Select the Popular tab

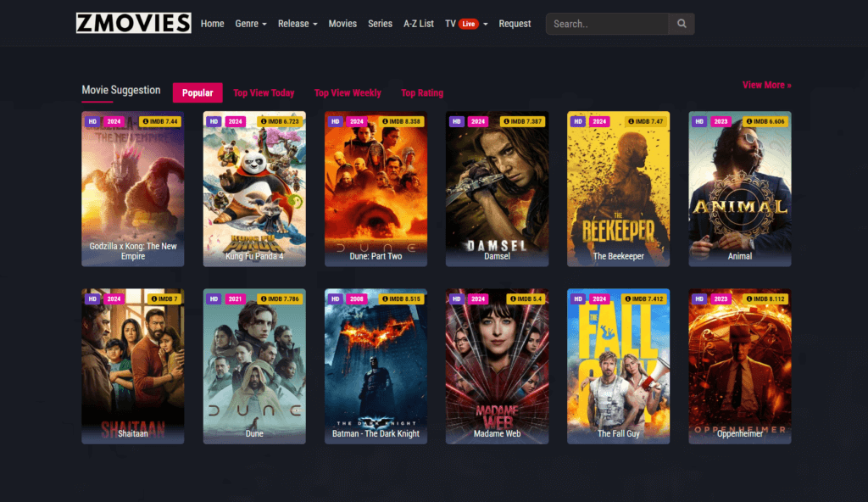(x=198, y=92)
